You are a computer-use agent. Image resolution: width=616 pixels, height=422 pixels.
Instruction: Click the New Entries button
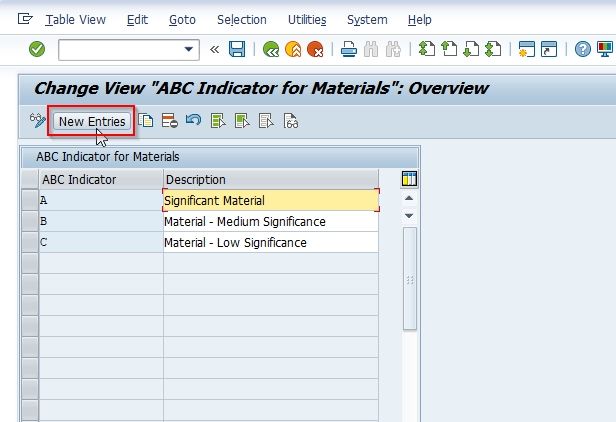point(92,121)
